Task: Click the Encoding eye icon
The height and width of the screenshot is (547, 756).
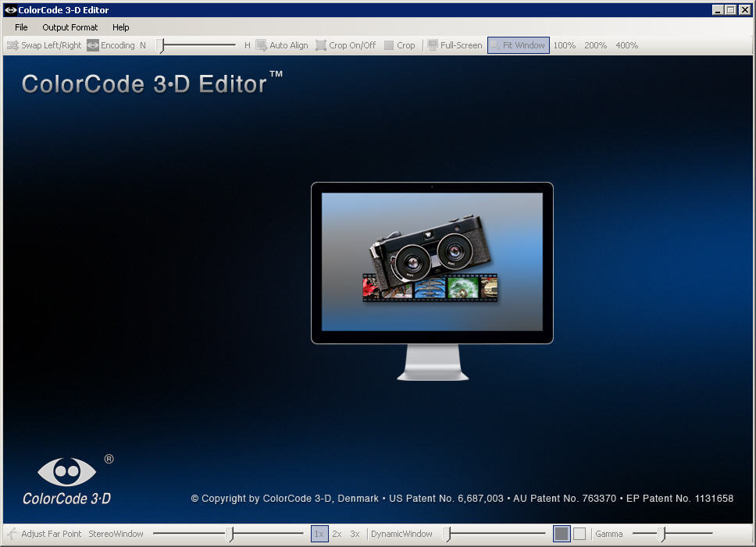Action: tap(93, 45)
